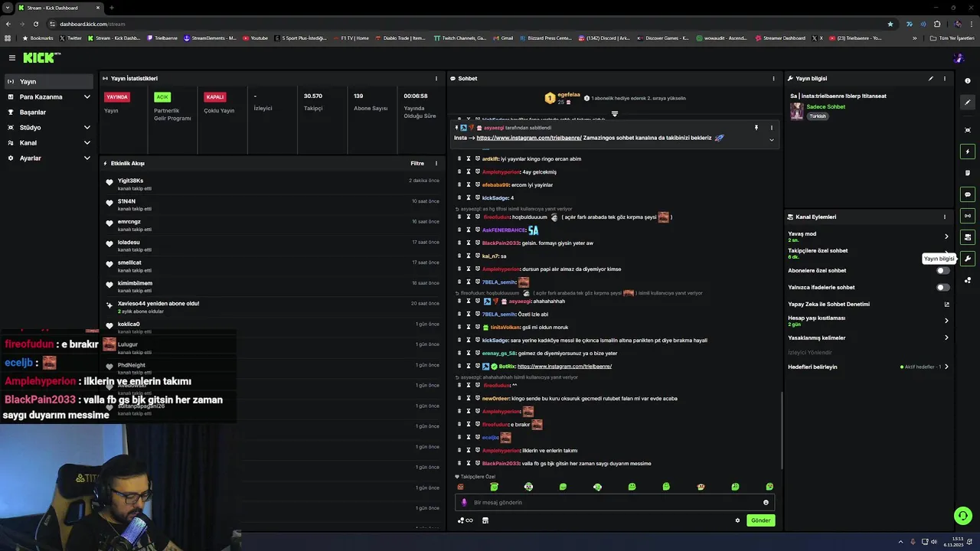Viewport: 980px width, 551px height.
Task: Open a new browser tab
Action: [x=112, y=8]
